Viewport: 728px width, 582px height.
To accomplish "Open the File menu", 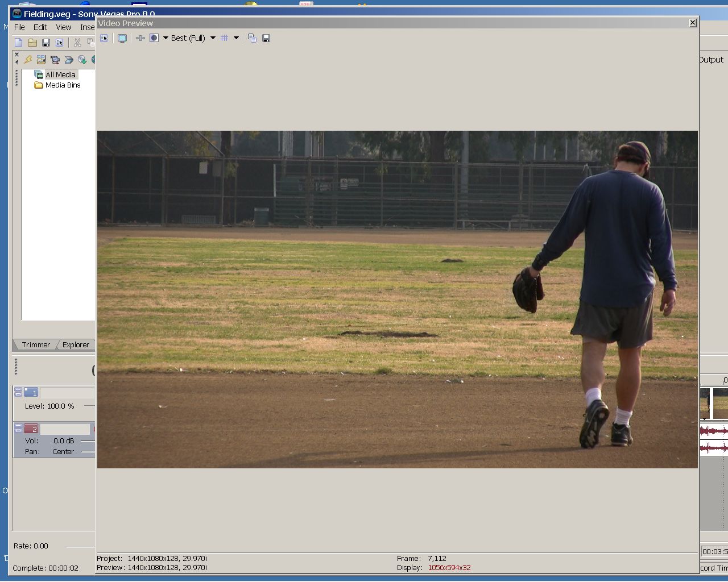I will [19, 27].
